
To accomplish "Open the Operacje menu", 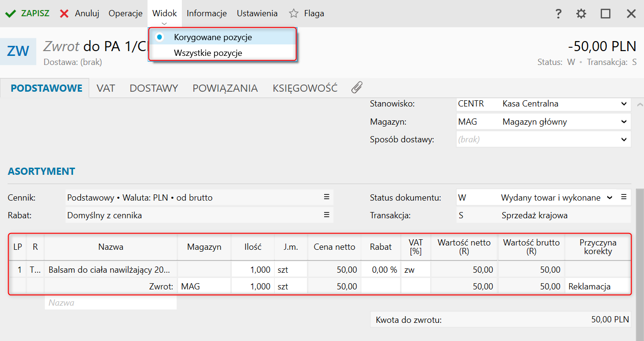I will [x=126, y=13].
